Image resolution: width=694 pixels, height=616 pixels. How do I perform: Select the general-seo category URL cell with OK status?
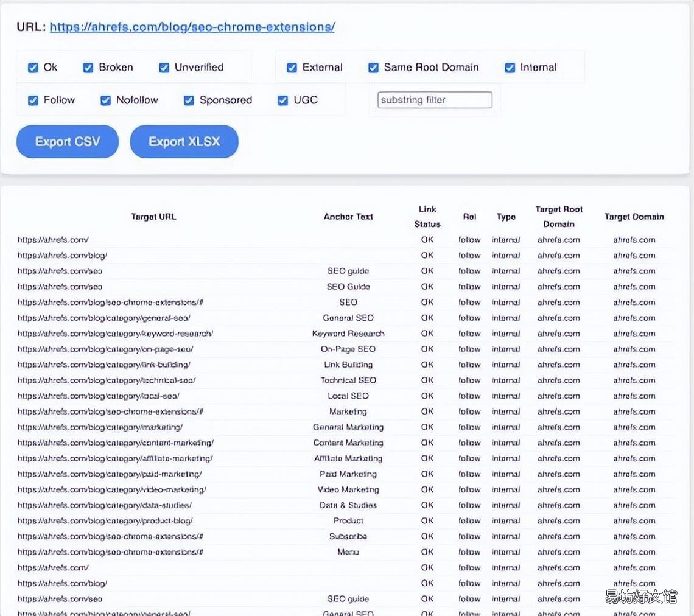tap(104, 318)
